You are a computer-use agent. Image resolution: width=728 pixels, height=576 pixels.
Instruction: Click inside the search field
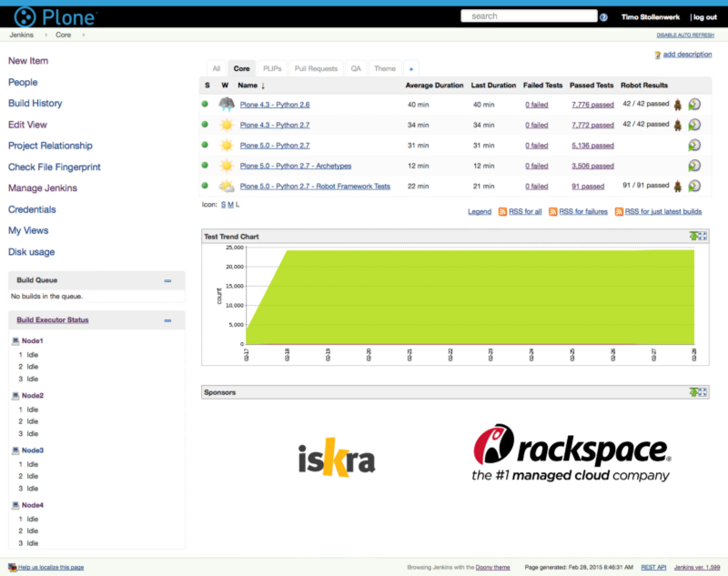click(x=530, y=15)
